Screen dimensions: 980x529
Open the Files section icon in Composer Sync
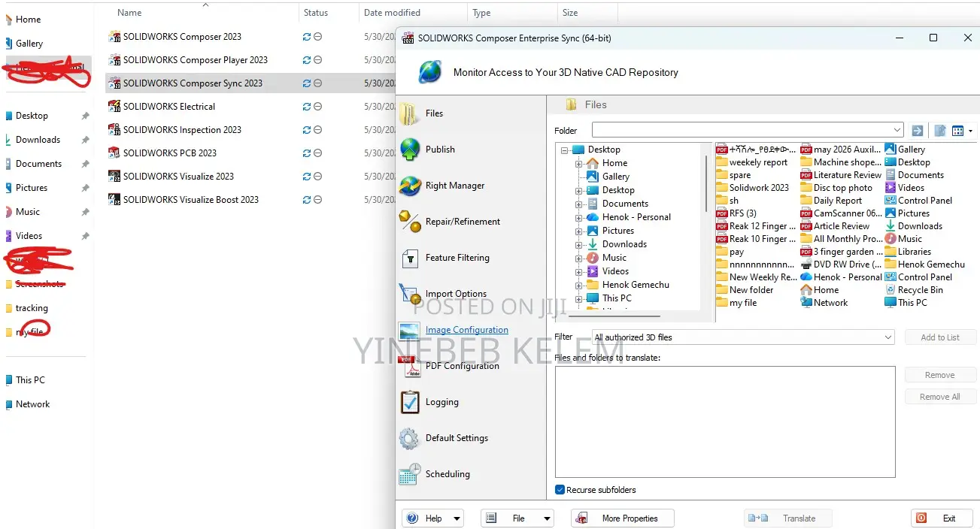click(x=410, y=113)
